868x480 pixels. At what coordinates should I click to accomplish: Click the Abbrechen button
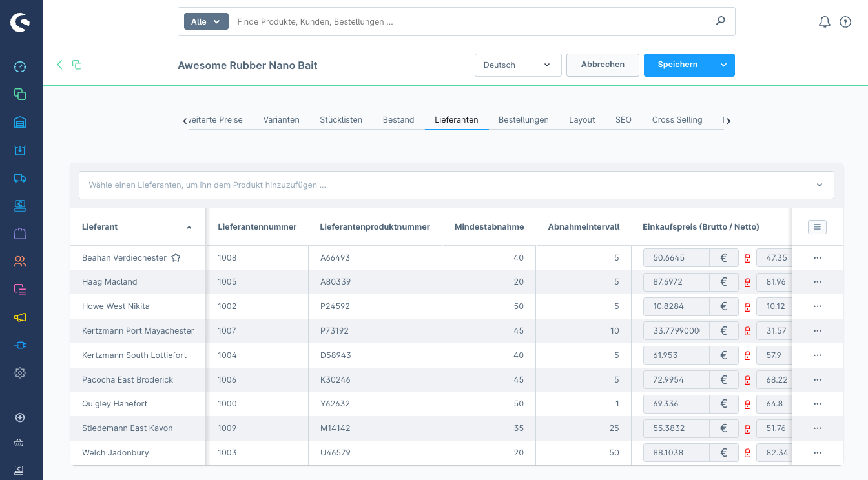coord(602,65)
